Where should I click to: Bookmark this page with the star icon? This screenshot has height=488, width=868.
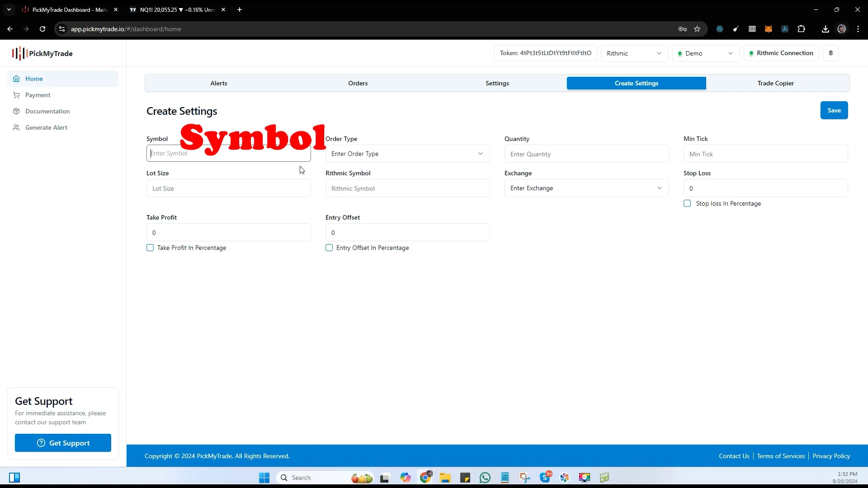697,29
